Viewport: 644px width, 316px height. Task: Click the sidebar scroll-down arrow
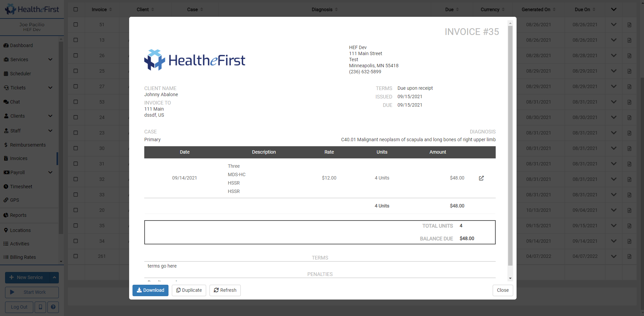click(x=61, y=261)
